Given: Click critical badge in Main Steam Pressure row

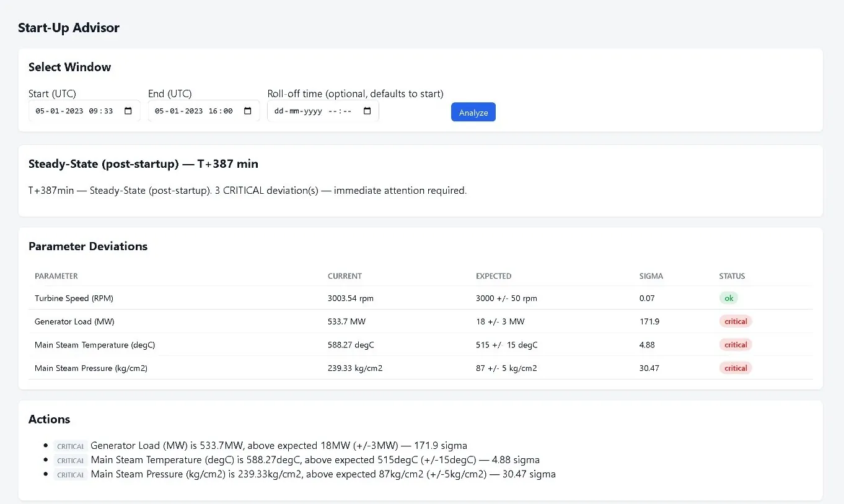Looking at the screenshot, I should coord(736,368).
